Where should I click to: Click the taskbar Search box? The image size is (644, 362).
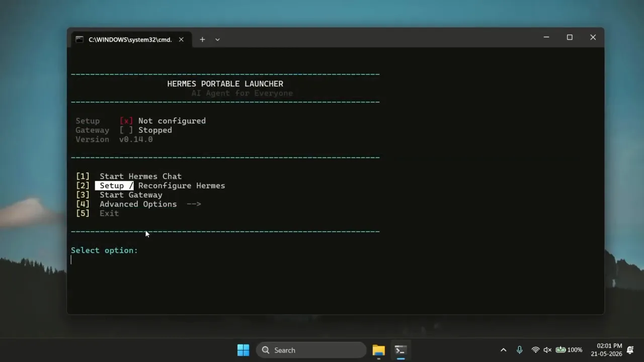point(311,350)
